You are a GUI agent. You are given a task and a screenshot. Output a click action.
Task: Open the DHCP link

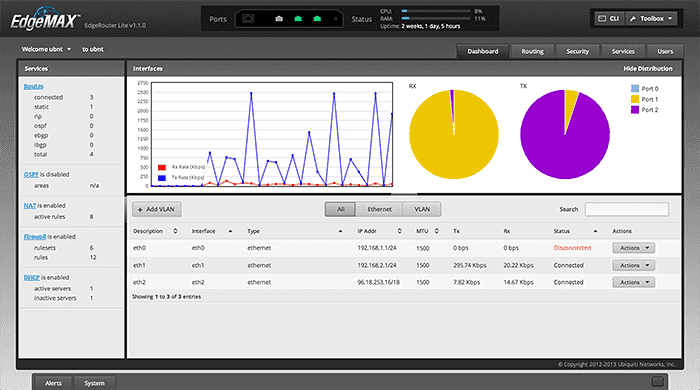tap(31, 278)
